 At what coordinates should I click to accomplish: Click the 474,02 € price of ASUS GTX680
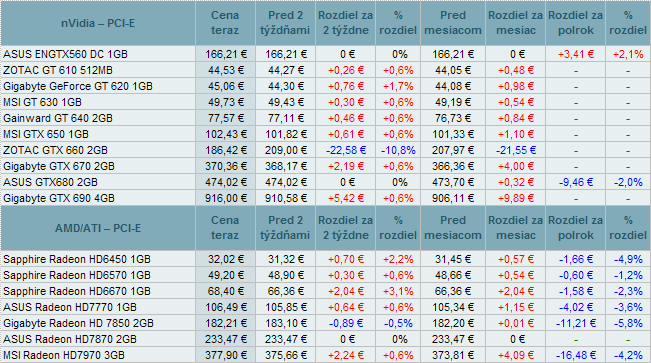225,182
